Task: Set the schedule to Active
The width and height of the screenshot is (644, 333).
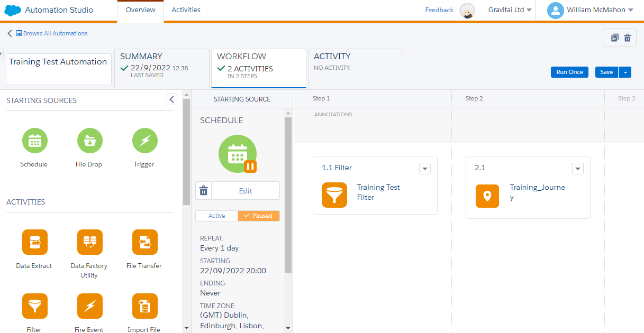Action: (216, 216)
